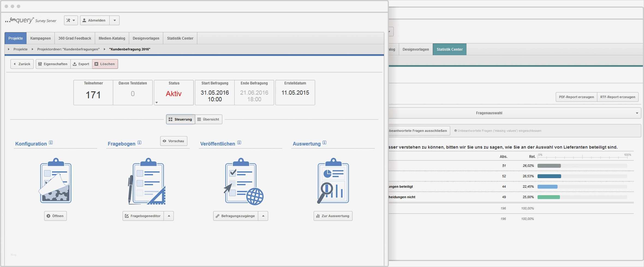Click the 'Projekte' breadcrumb link
Viewport: 644px width, 267px height.
(x=20, y=49)
